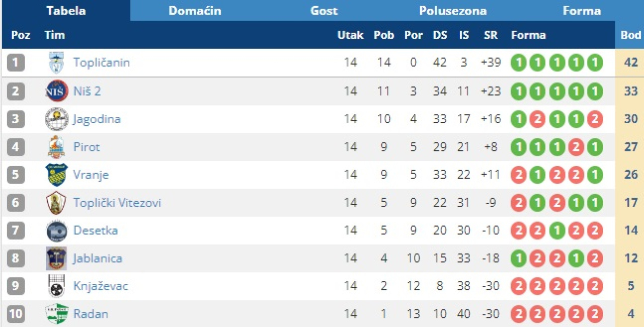Sort the table by Bod column header
This screenshot has width=644, height=327.
630,35
